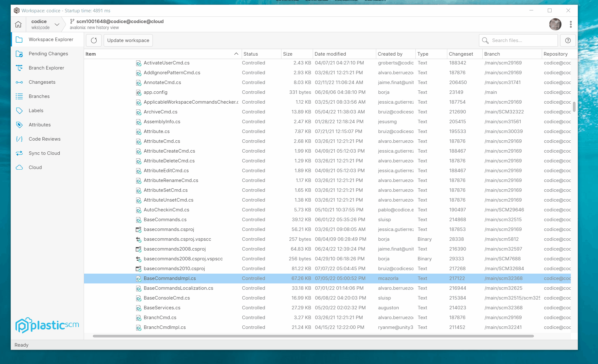Toggle the Item column sort order
This screenshot has height=364, width=598.
tap(236, 54)
